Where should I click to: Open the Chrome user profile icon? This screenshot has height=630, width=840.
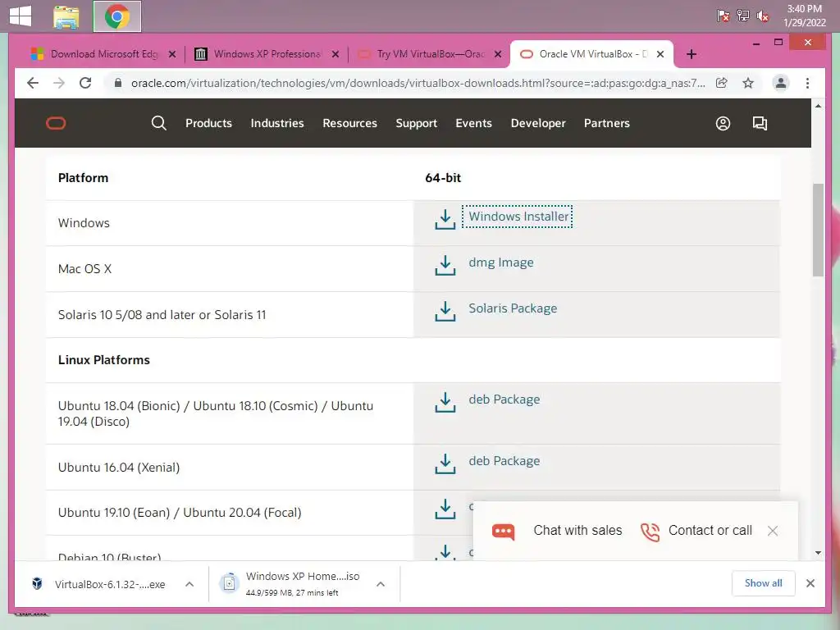pos(781,83)
